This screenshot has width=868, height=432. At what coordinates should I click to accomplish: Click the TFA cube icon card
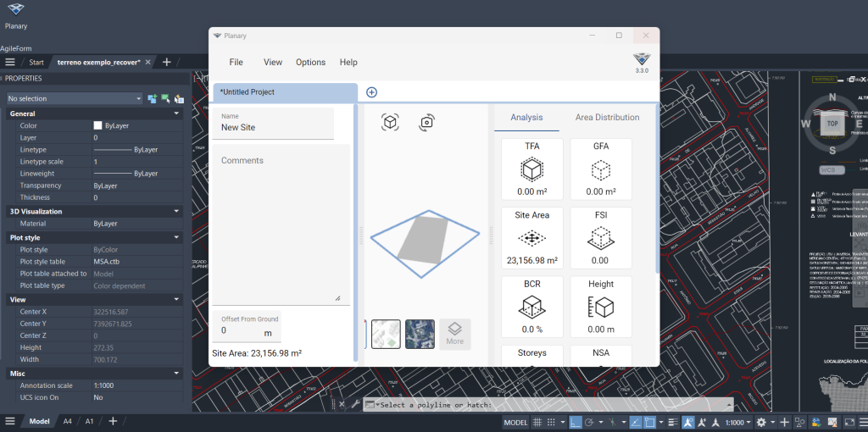532,169
